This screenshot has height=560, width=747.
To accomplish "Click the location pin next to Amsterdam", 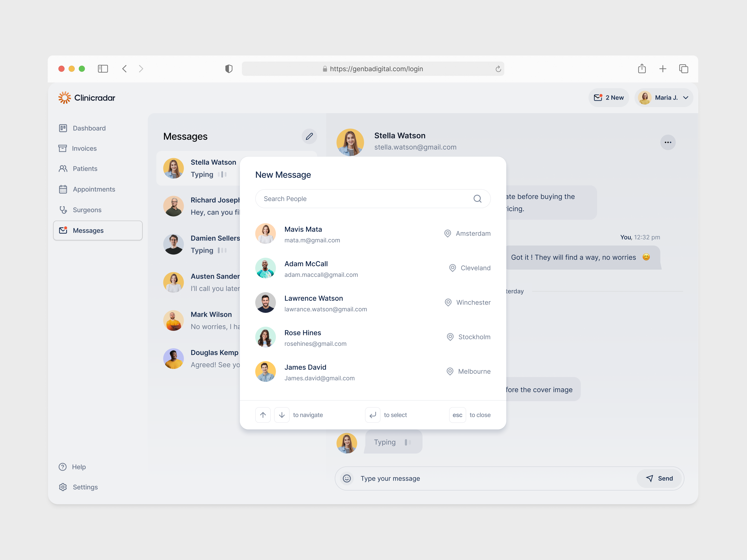I will [x=447, y=233].
